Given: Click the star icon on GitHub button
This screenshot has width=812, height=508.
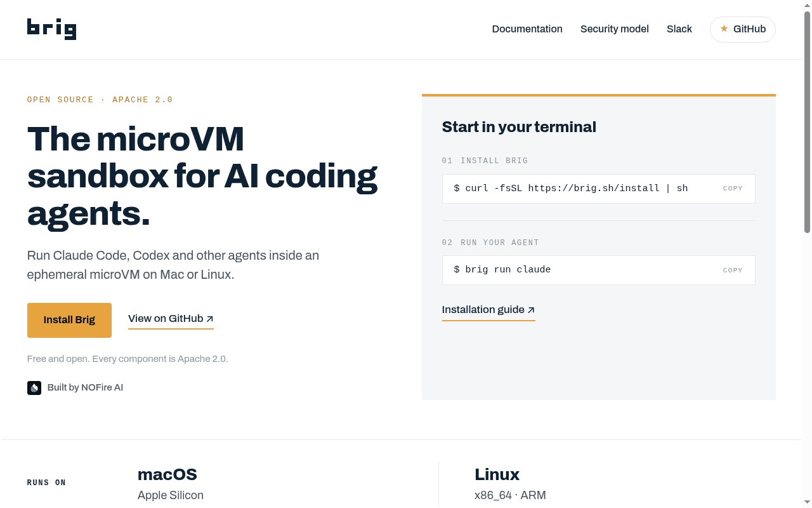Looking at the screenshot, I should point(724,29).
